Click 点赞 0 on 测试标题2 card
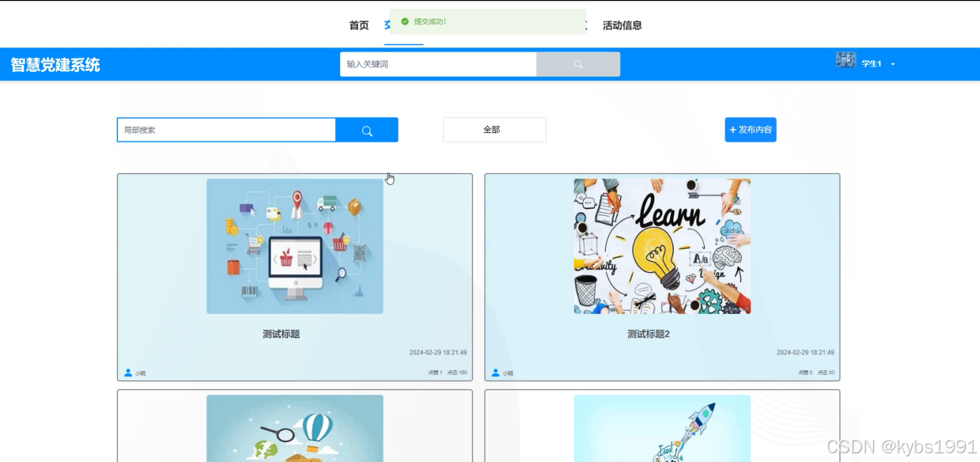The image size is (980, 462). [805, 373]
